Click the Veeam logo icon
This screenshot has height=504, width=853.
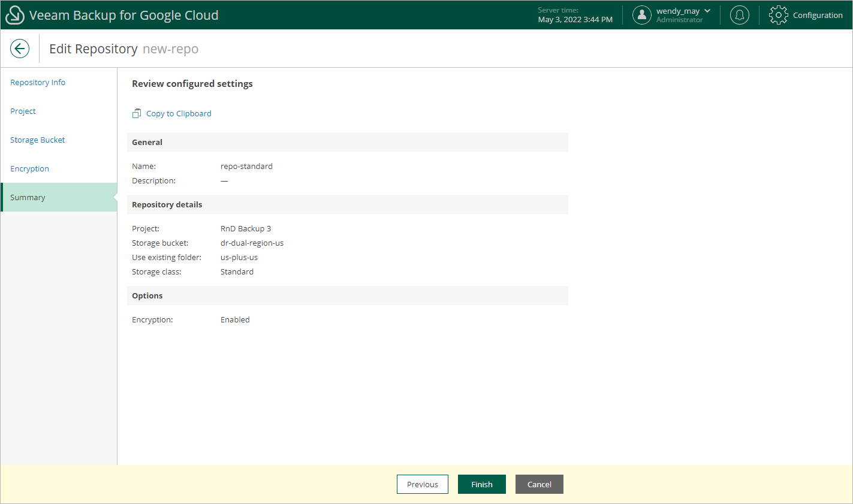point(14,15)
